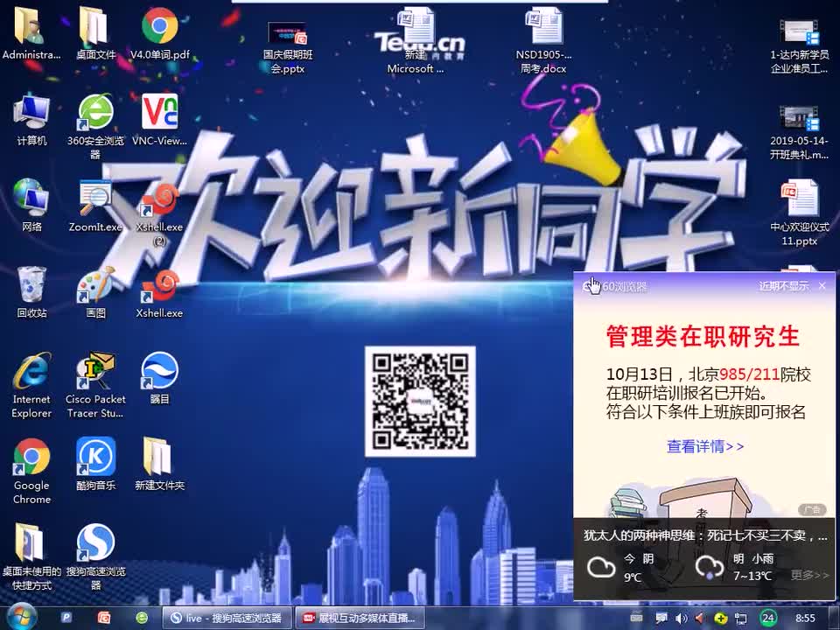
Task: Launch 画图 paint shortcut
Action: pyautogui.click(x=95, y=292)
